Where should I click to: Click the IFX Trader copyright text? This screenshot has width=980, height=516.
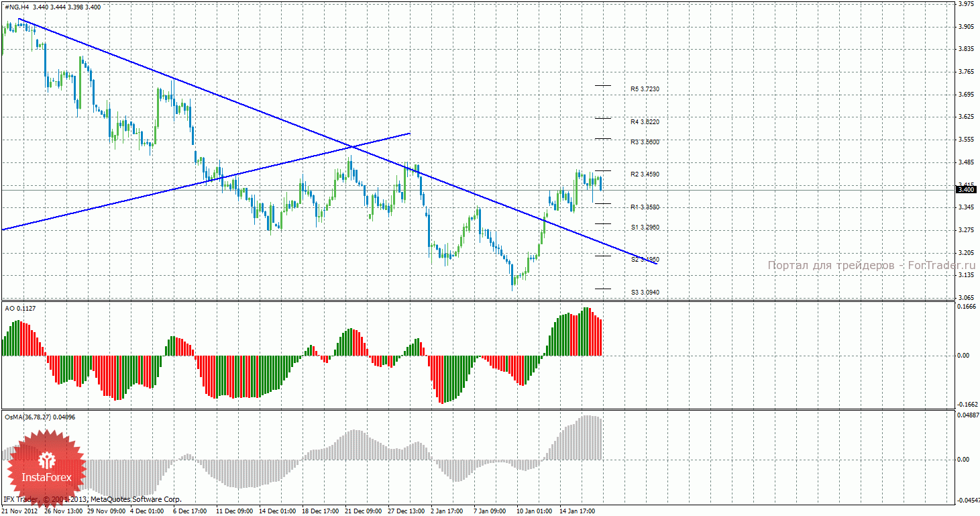(x=93, y=499)
